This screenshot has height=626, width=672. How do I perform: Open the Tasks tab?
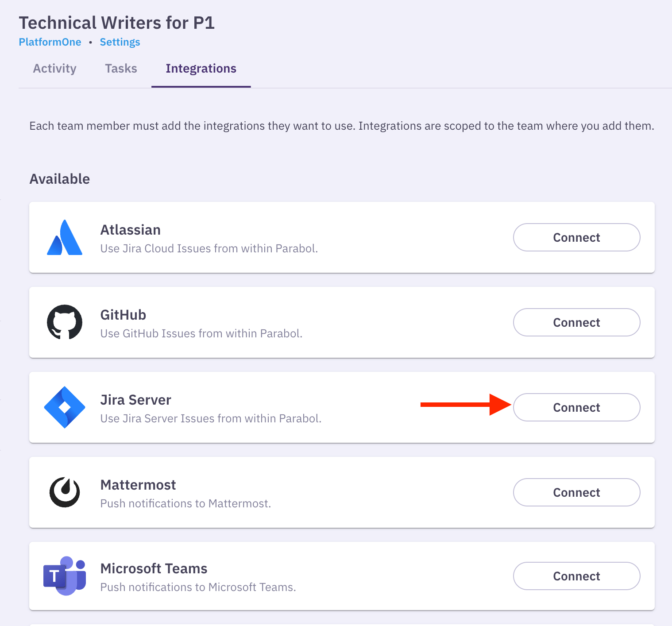pos(121,69)
